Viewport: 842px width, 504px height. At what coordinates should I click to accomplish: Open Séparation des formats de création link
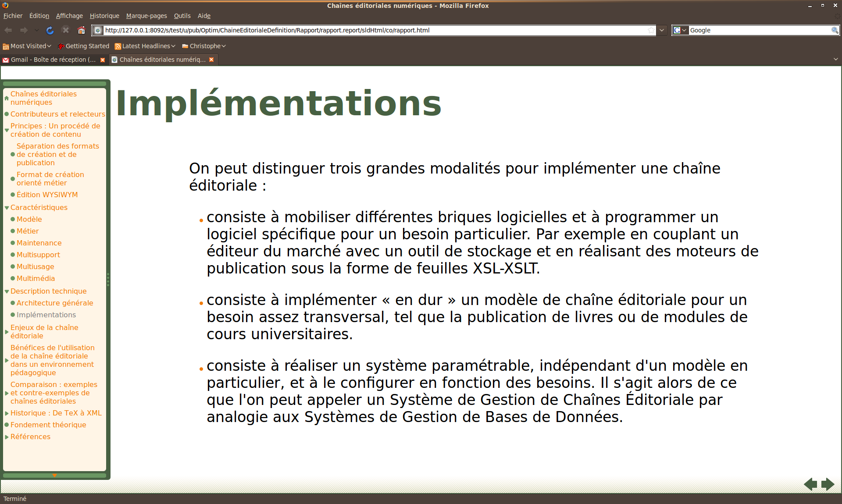(x=58, y=154)
